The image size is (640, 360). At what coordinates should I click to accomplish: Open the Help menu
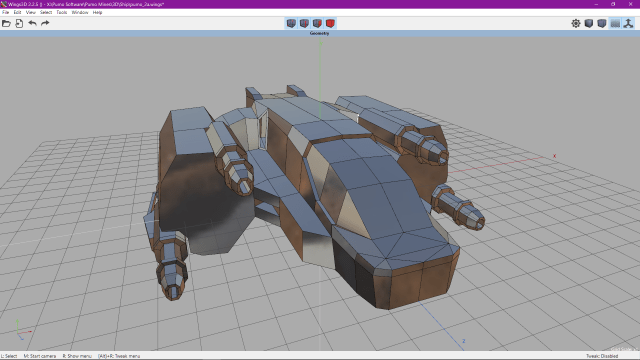coord(97,12)
